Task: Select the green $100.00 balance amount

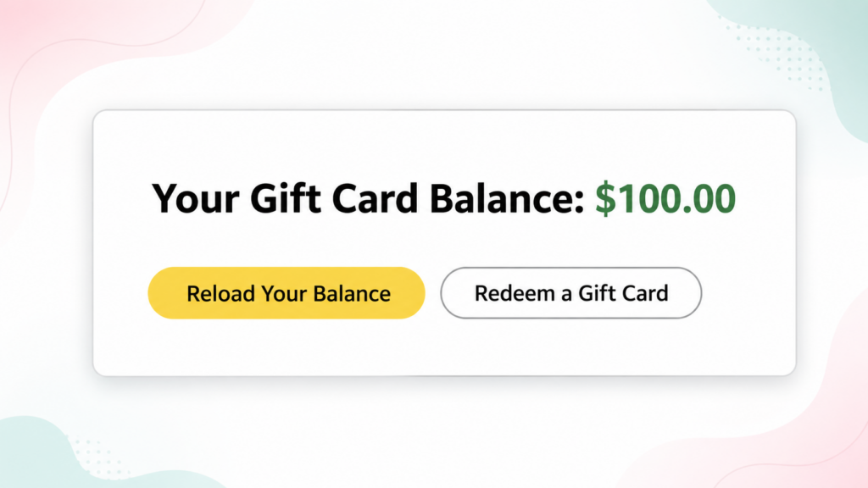Action: [x=665, y=198]
